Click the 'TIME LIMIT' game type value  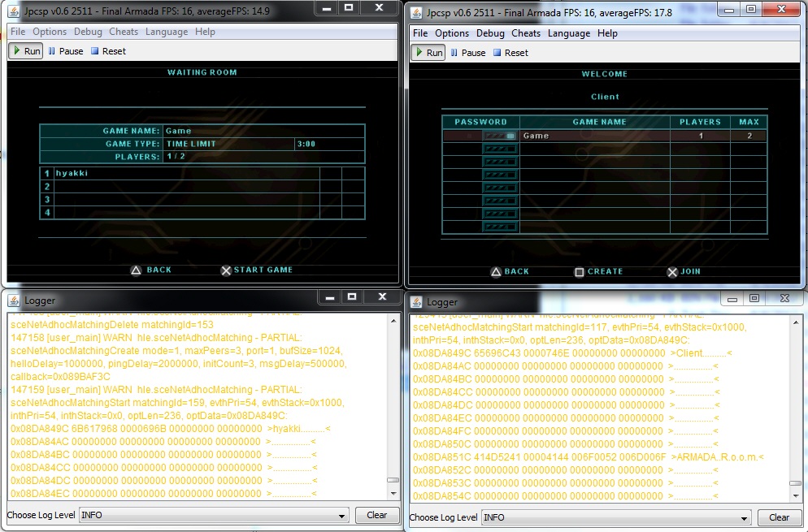[191, 144]
